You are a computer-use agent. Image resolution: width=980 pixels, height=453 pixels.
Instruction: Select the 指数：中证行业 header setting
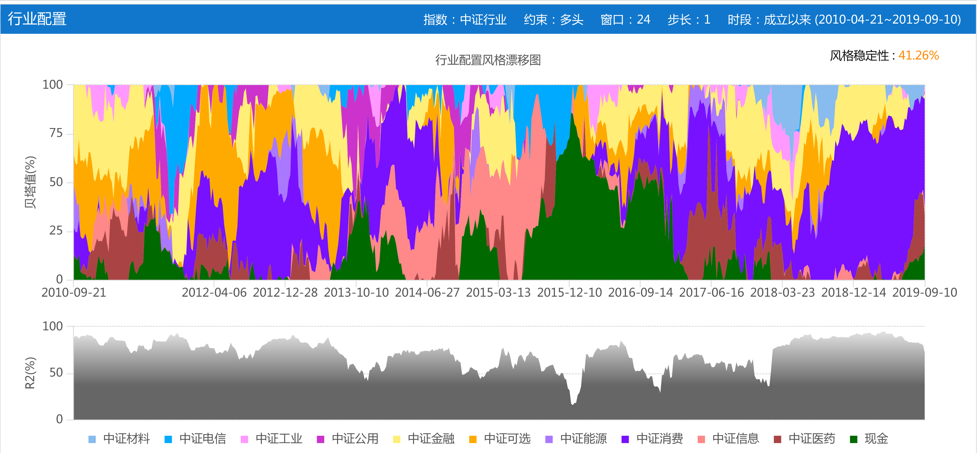465,19
